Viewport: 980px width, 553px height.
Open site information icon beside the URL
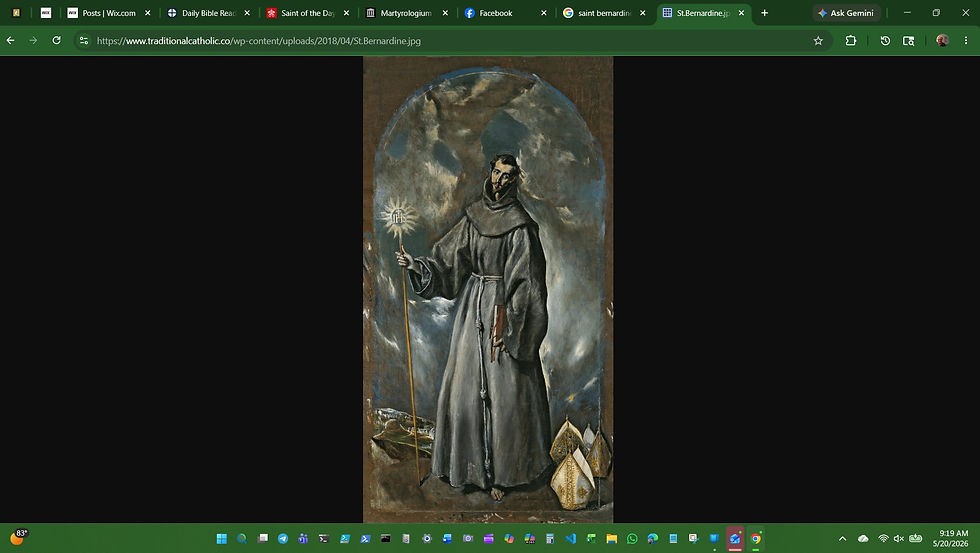[x=84, y=41]
